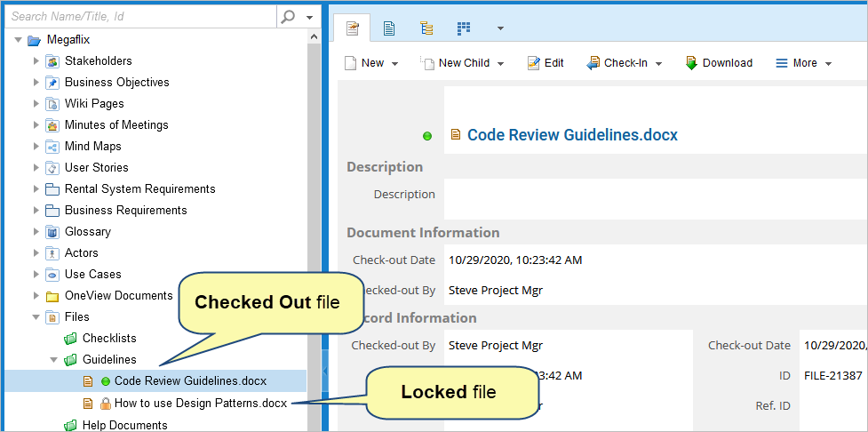The height and width of the screenshot is (432, 868).
Task: Click green status dot beside document title
Action: coord(426,136)
